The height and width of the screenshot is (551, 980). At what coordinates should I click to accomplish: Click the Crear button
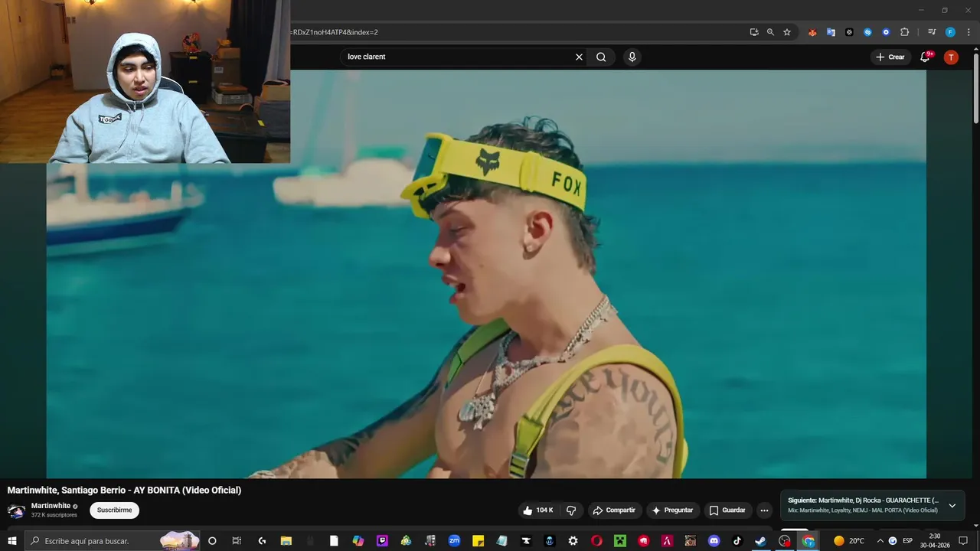pyautogui.click(x=890, y=57)
